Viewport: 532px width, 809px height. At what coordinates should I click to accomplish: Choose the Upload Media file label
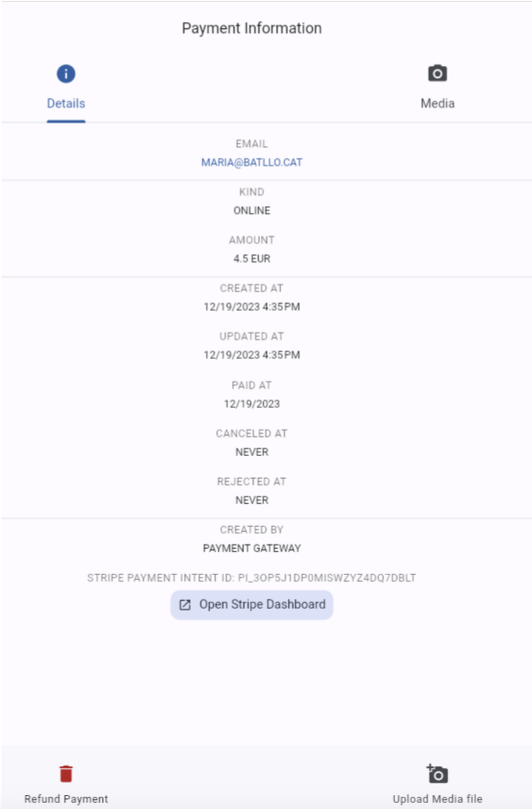tap(438, 799)
